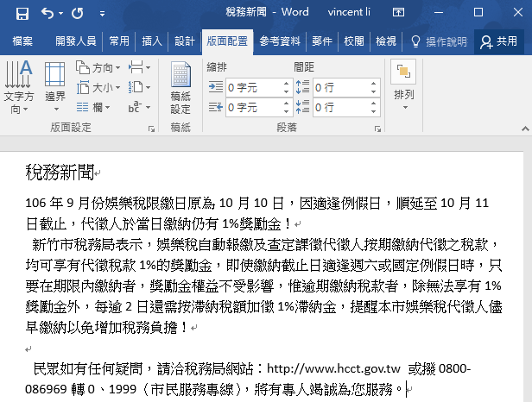The height and width of the screenshot is (402, 532).
Task: Increase the right indent value
Action: click(287, 104)
